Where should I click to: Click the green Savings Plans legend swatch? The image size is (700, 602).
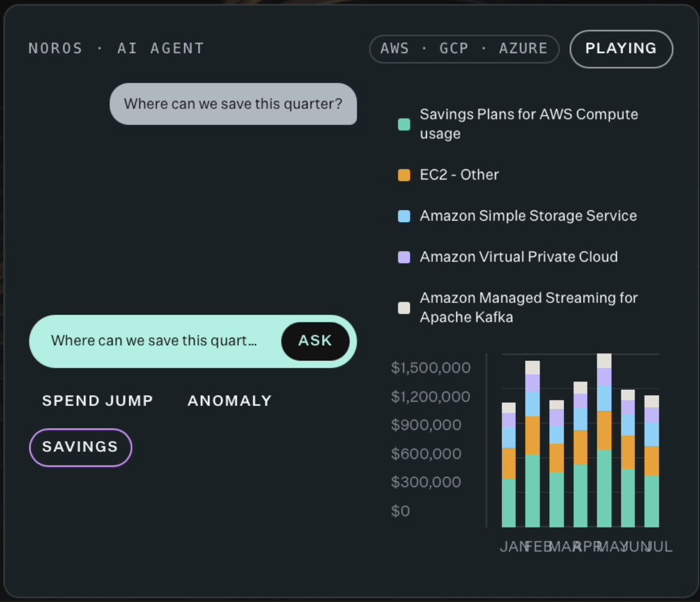(x=404, y=124)
